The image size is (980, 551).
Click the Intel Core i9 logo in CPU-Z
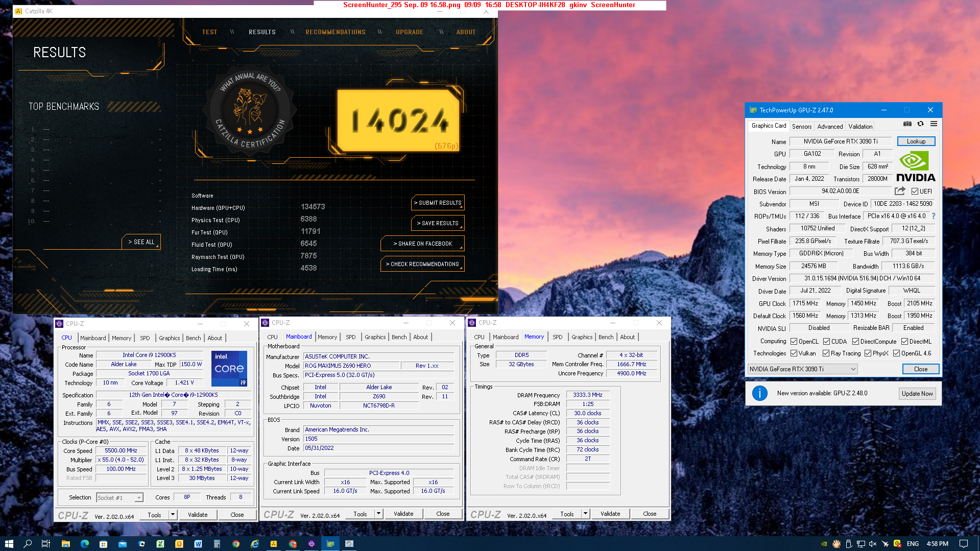pyautogui.click(x=229, y=368)
